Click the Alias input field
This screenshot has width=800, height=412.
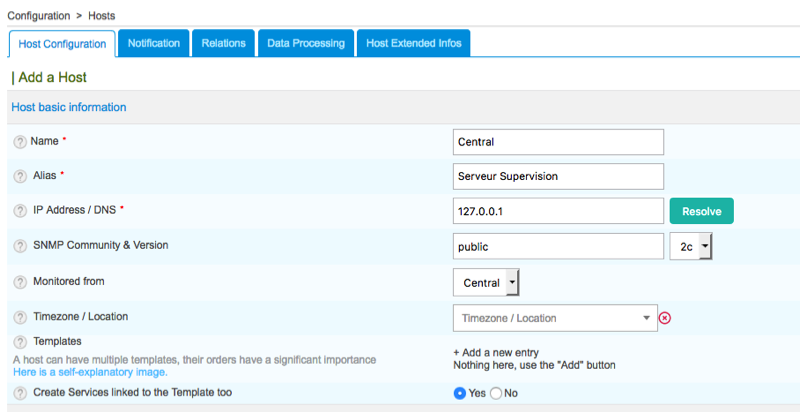click(558, 176)
